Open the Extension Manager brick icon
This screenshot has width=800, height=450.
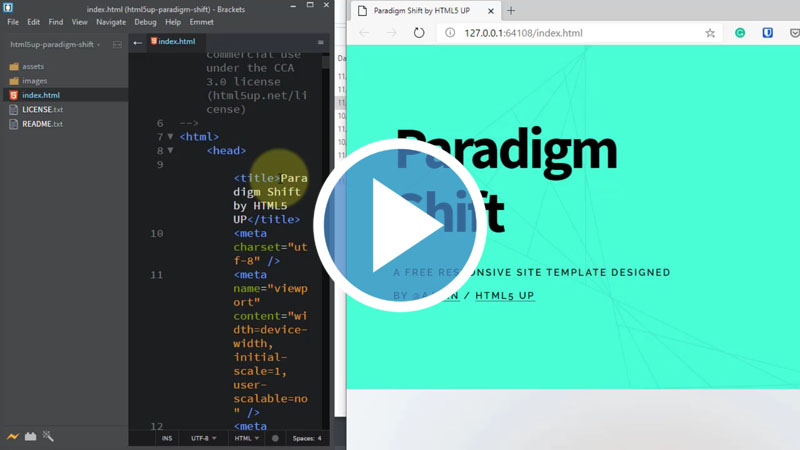tap(30, 436)
